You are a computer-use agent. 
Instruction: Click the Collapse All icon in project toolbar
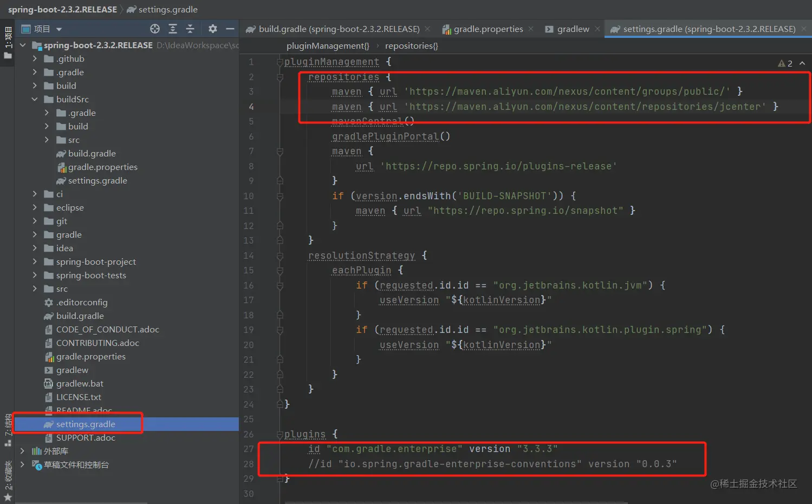click(x=190, y=29)
